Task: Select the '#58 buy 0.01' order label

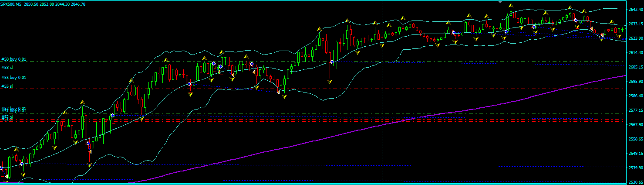Action: point(13,59)
